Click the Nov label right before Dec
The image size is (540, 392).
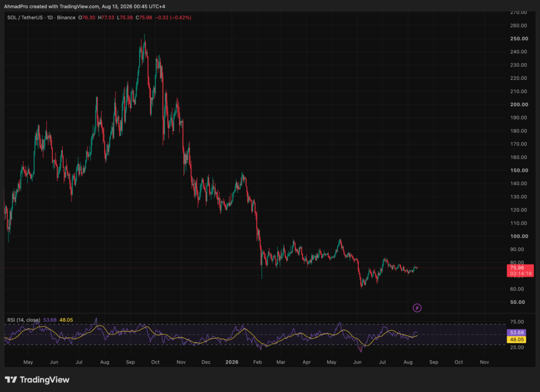(181, 362)
